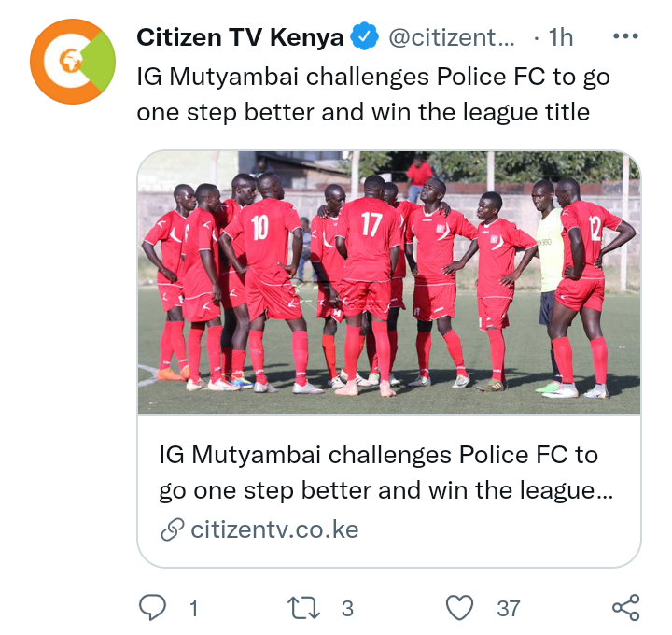
Task: Visit the citizentv.co.ke domain link
Action: [x=274, y=529]
